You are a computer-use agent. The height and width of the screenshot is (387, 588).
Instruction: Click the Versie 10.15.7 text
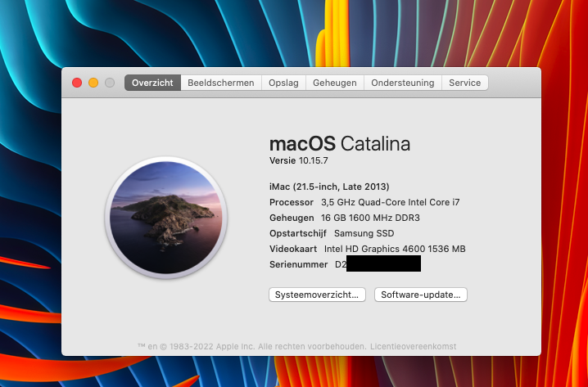pyautogui.click(x=298, y=160)
